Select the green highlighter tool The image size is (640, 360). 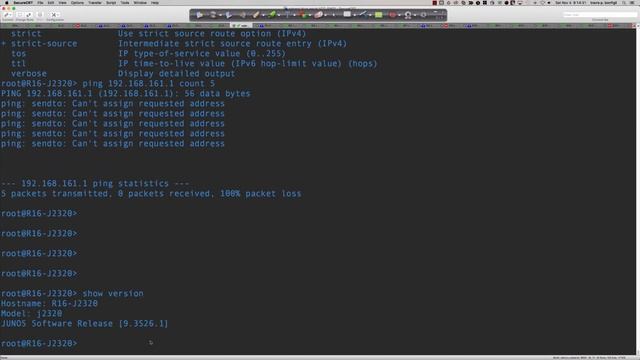271,15
